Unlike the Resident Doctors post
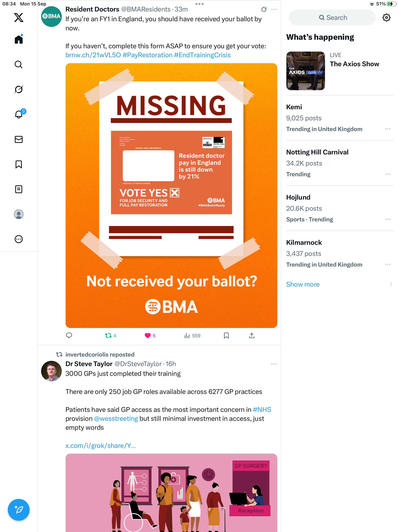Image resolution: width=399 pixels, height=532 pixels. pyautogui.click(x=147, y=336)
